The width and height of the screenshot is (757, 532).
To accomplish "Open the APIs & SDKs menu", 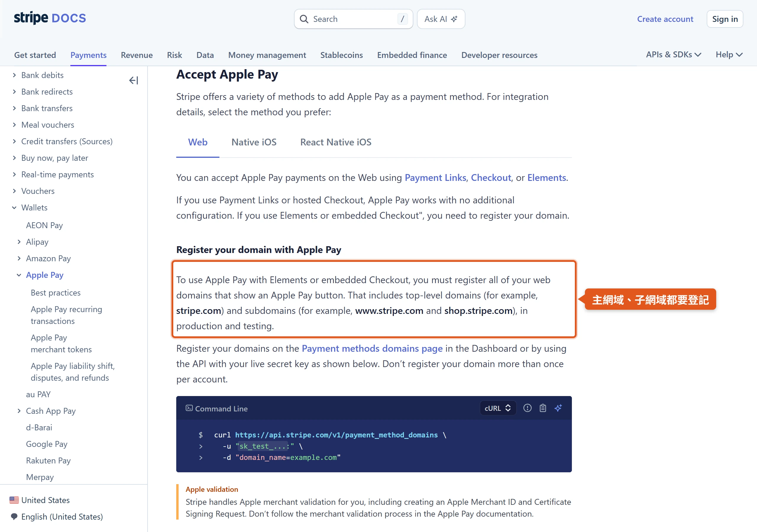I will click(x=673, y=55).
